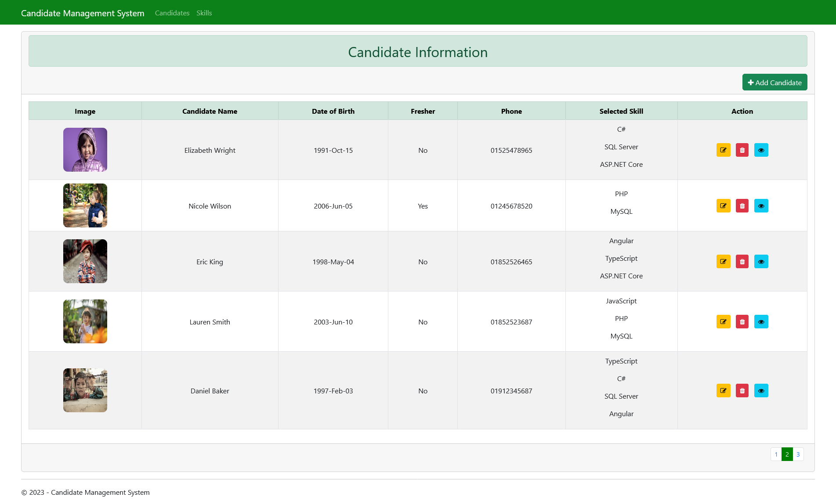
Task: Edit Elizabeth Wright's record
Action: pyautogui.click(x=723, y=150)
